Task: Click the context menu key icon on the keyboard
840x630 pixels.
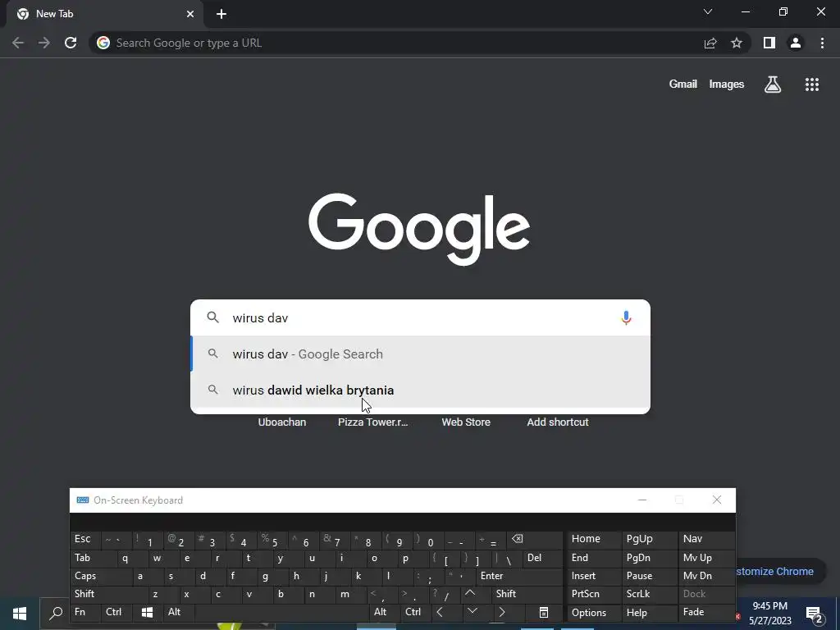Action: click(543, 612)
